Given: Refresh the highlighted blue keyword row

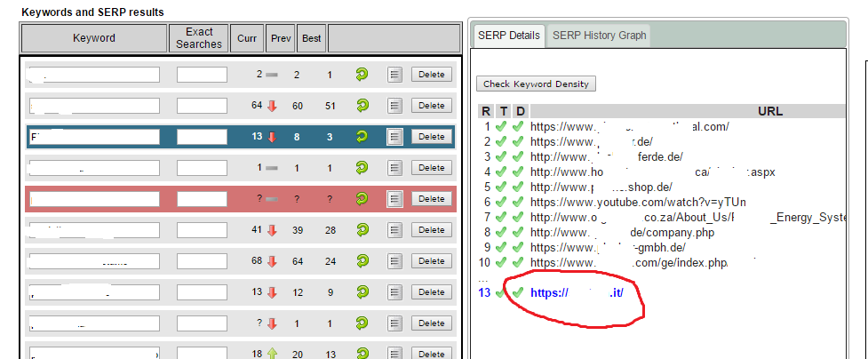Looking at the screenshot, I should [362, 137].
